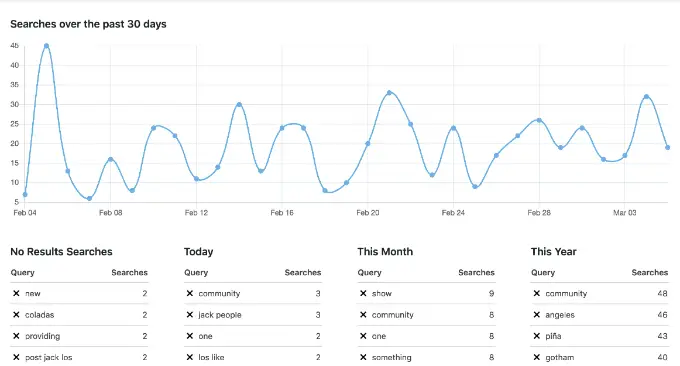Click the 9 count for show

[491, 294]
